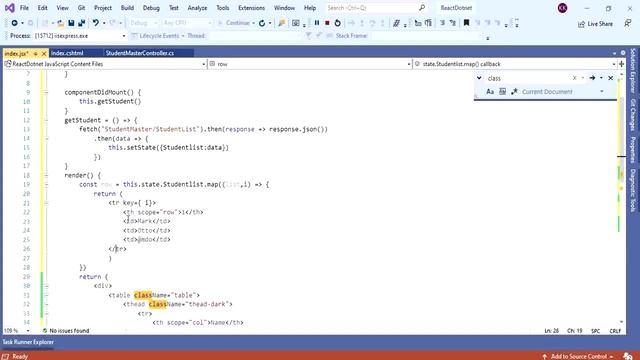Click the Save All icon
The image size is (640, 360).
(81, 23)
